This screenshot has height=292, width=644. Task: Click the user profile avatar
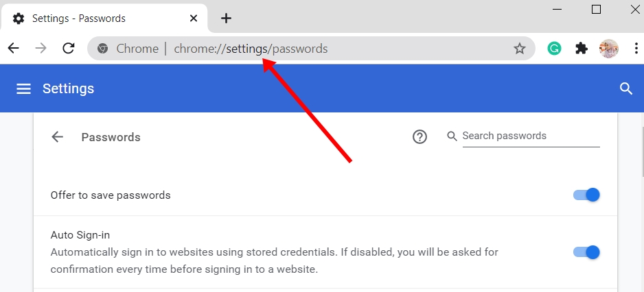(x=609, y=49)
